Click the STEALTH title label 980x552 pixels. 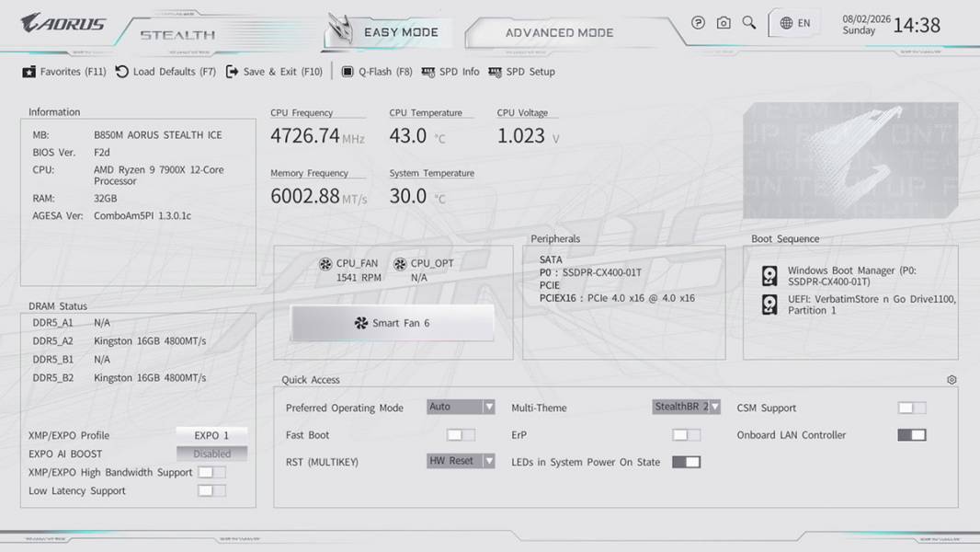pyautogui.click(x=177, y=35)
